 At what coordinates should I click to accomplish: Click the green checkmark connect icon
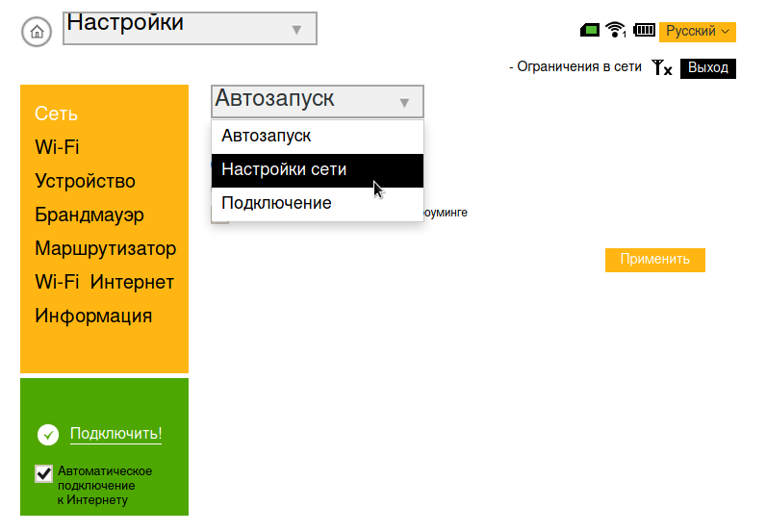[48, 435]
